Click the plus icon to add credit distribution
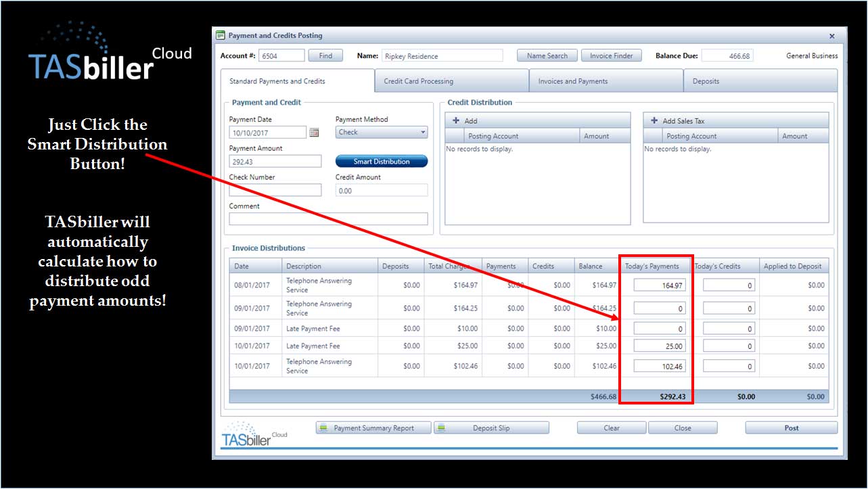The image size is (868, 489). click(457, 120)
